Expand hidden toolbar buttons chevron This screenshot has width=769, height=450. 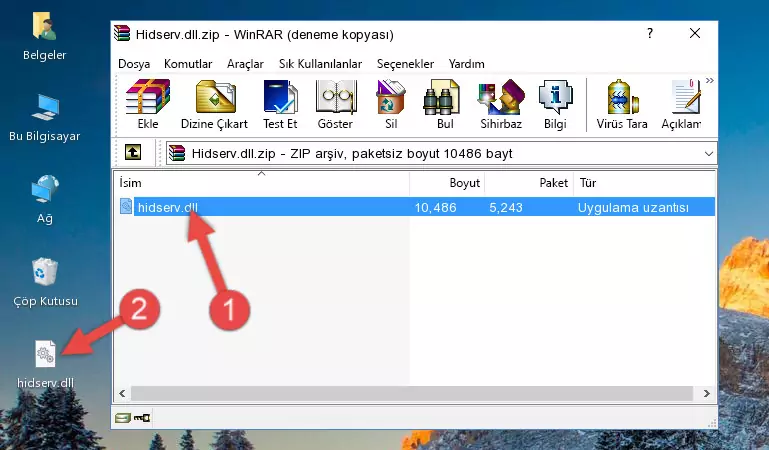[710, 81]
